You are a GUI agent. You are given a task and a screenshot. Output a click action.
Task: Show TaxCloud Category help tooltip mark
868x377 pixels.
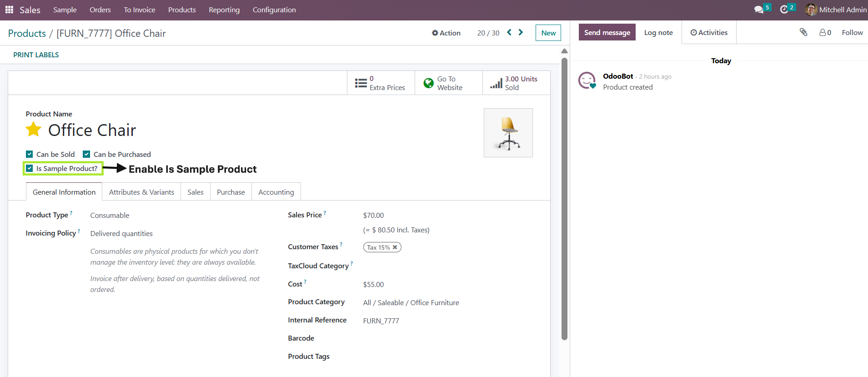[x=351, y=264]
